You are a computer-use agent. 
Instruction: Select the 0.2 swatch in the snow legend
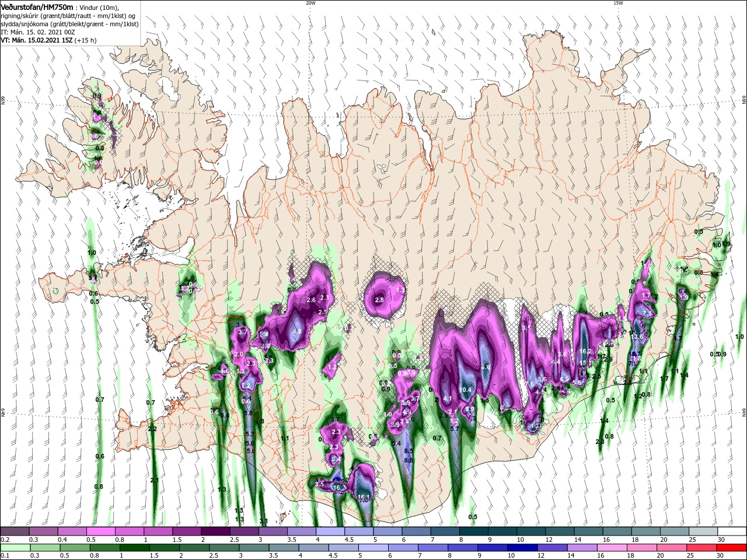15,531
